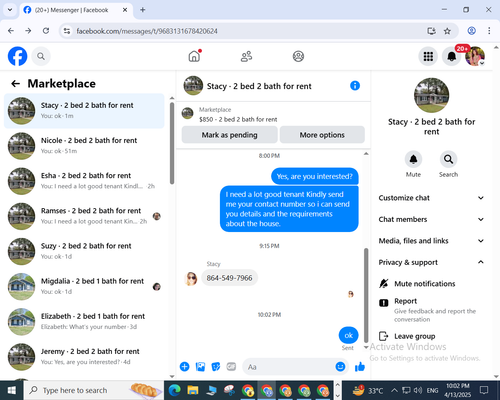Click the Report icon
This screenshot has height=400, width=500.
coord(384,303)
